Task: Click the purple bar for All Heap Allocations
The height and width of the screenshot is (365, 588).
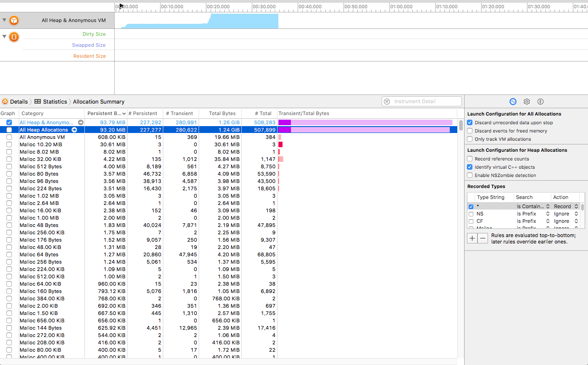Action: (364, 130)
